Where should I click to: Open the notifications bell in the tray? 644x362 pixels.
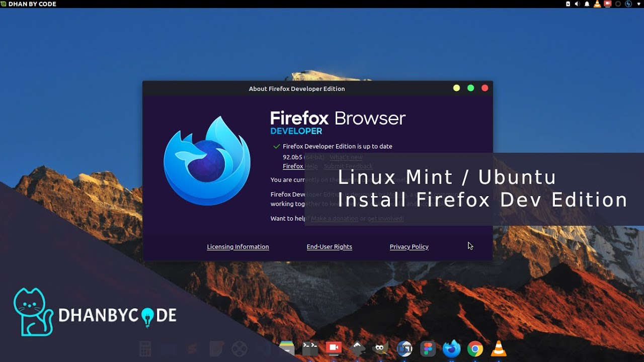[587, 4]
